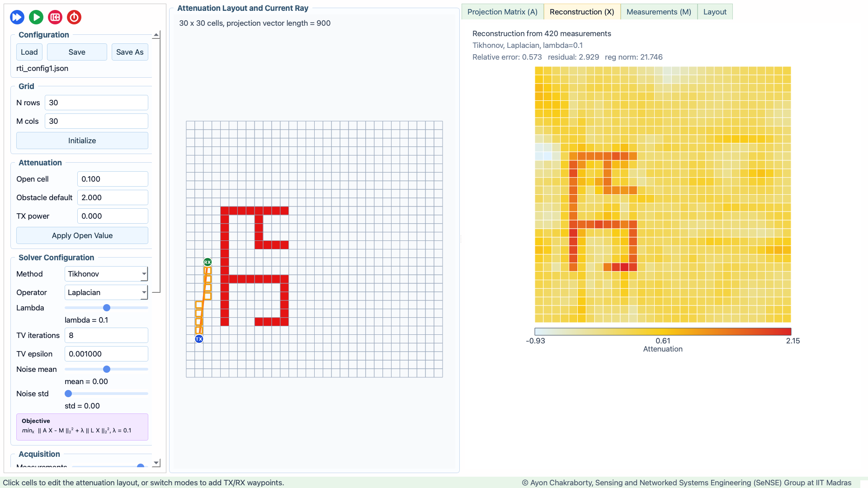Click the Lambda slider handle
Viewport: 868px width, 488px height.
pyautogui.click(x=107, y=308)
